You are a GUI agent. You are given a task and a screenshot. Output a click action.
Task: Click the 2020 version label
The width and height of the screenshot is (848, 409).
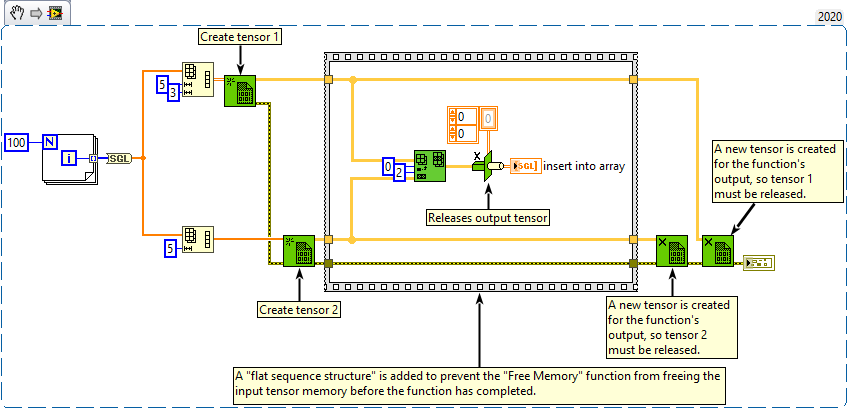coord(829,16)
